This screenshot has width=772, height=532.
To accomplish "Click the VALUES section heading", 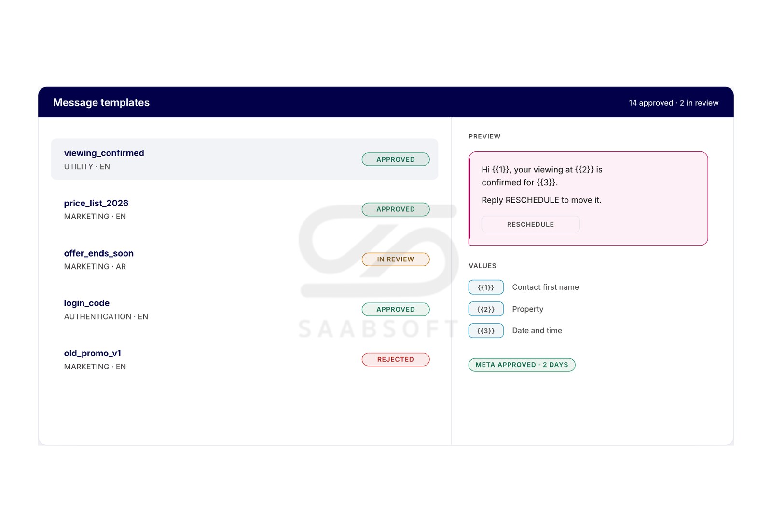I will point(482,266).
